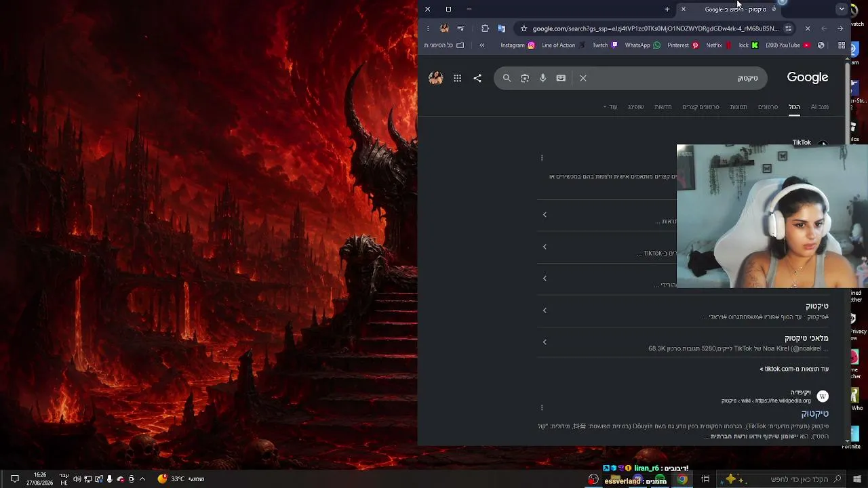Image resolution: width=868 pixels, height=488 pixels.
Task: Start voice search with the microphone
Action: 543,78
